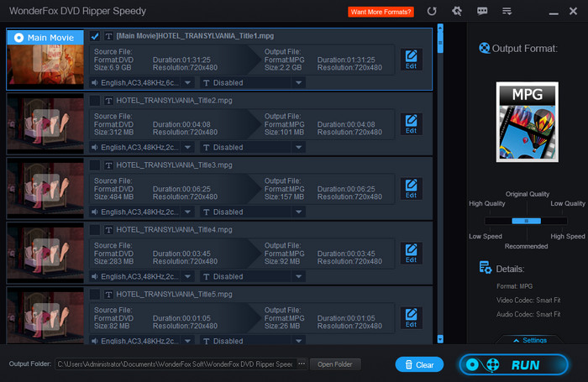
Task: Click the Output Format film reel icon
Action: (484, 48)
